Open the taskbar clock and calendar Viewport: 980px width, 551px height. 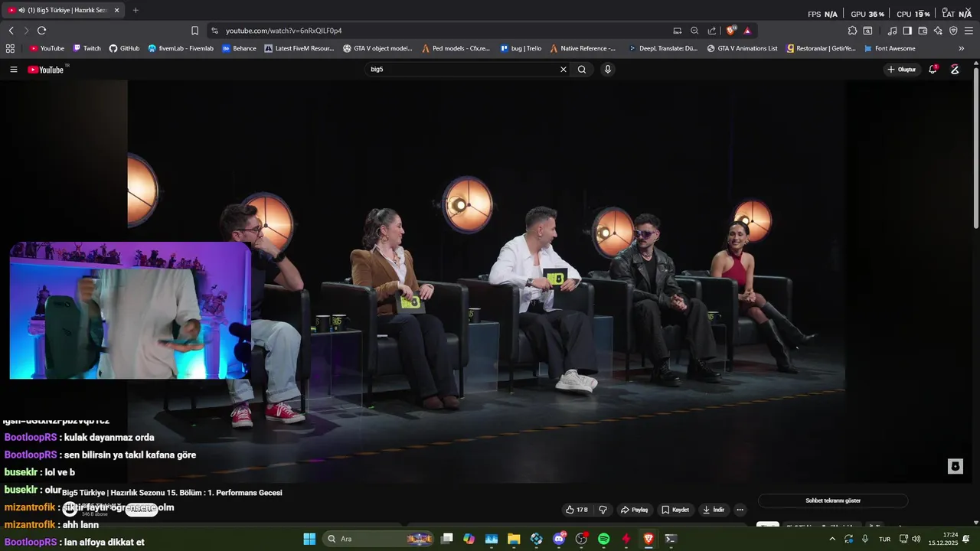click(943, 539)
